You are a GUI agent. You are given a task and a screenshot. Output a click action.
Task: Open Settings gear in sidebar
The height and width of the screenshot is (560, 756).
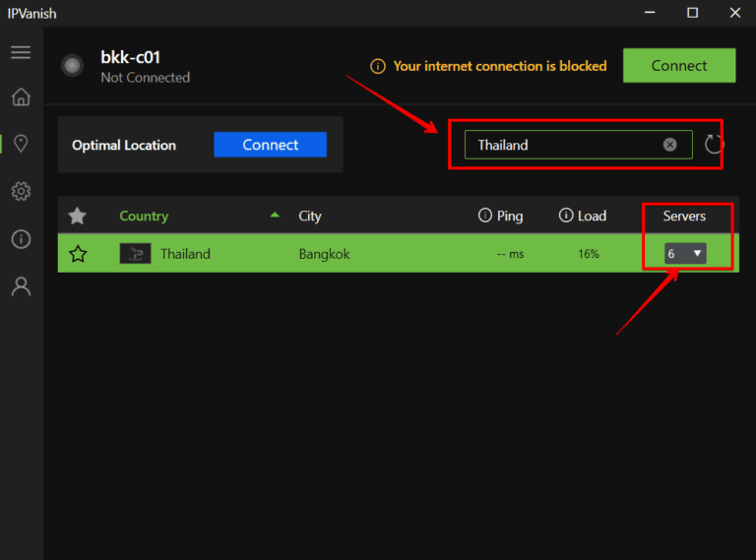(x=21, y=191)
